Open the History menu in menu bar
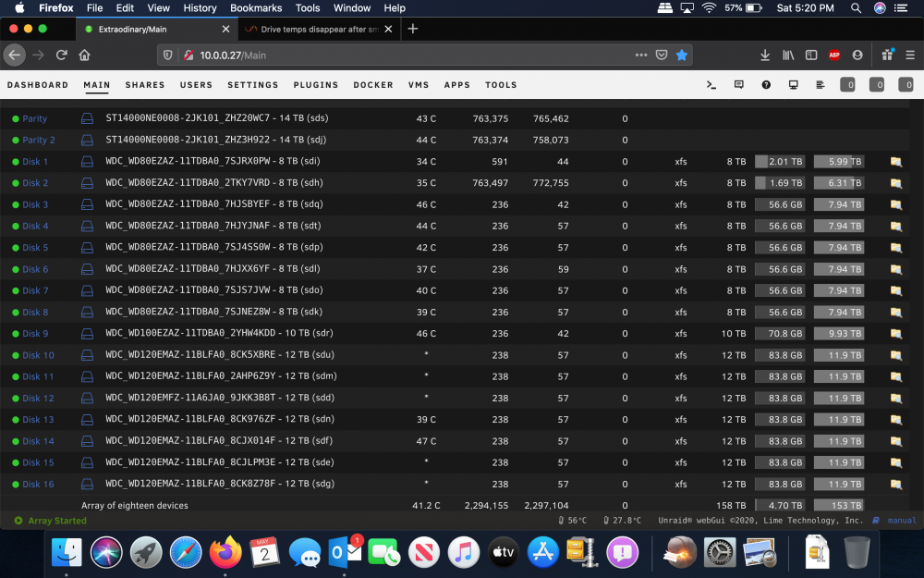This screenshot has width=924, height=578. (x=200, y=8)
